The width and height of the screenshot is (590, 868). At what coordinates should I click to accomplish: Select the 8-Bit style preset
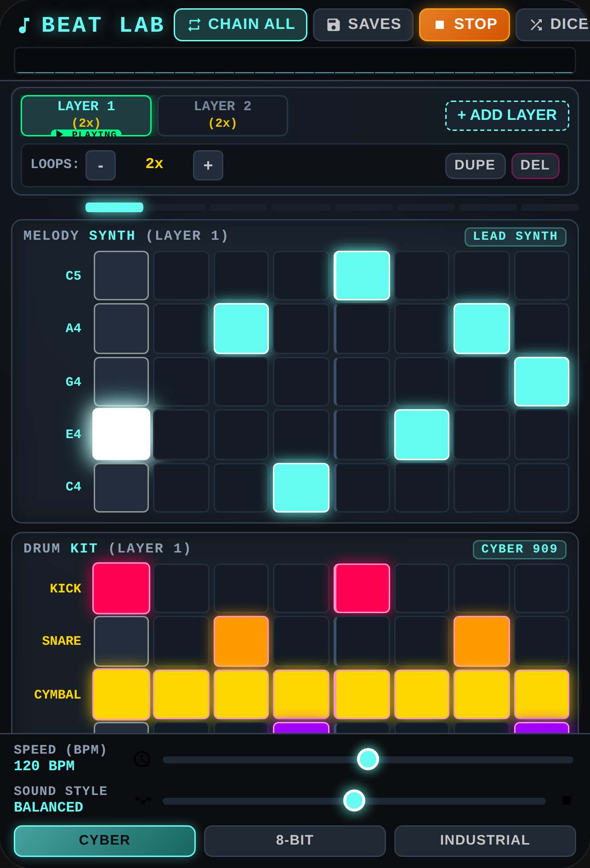[x=295, y=841]
